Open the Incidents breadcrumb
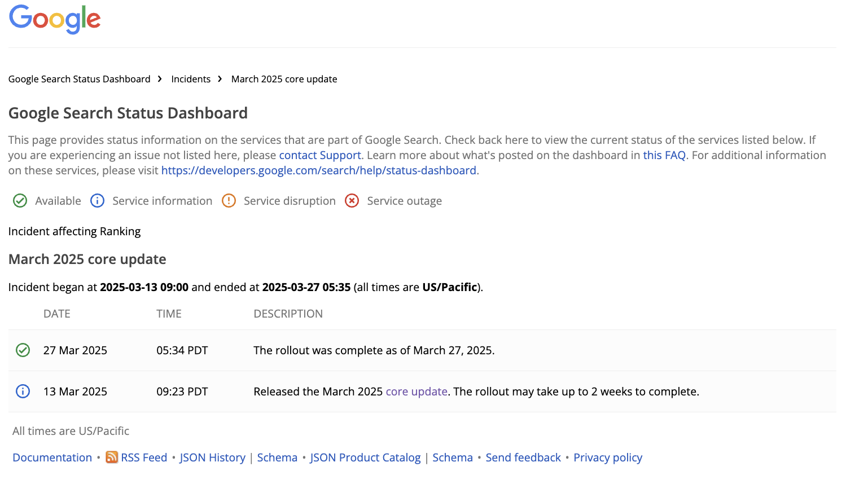 [x=191, y=78]
